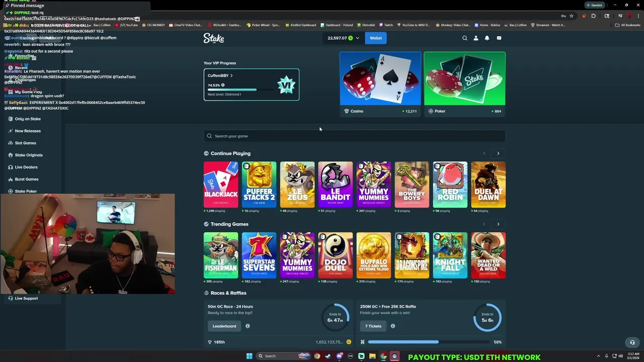Image resolution: width=644 pixels, height=362 pixels.
Task: Open Le Fisherman game tile
Action: [x=221, y=255]
